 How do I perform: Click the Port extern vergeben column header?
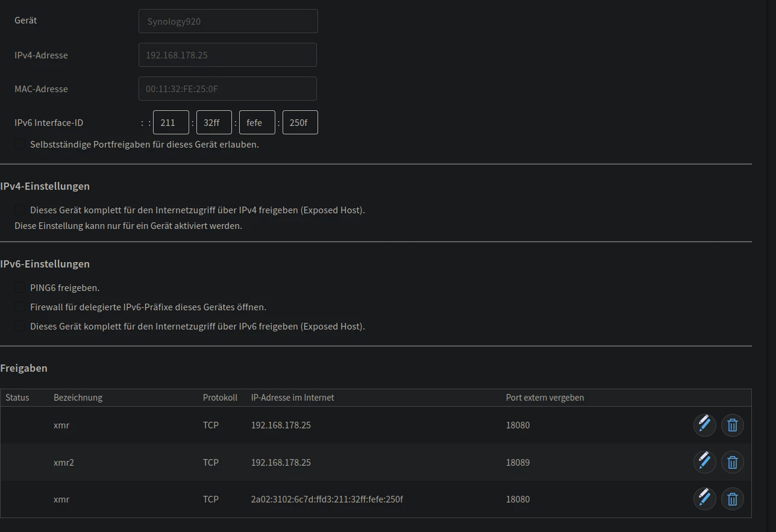[x=545, y=398]
